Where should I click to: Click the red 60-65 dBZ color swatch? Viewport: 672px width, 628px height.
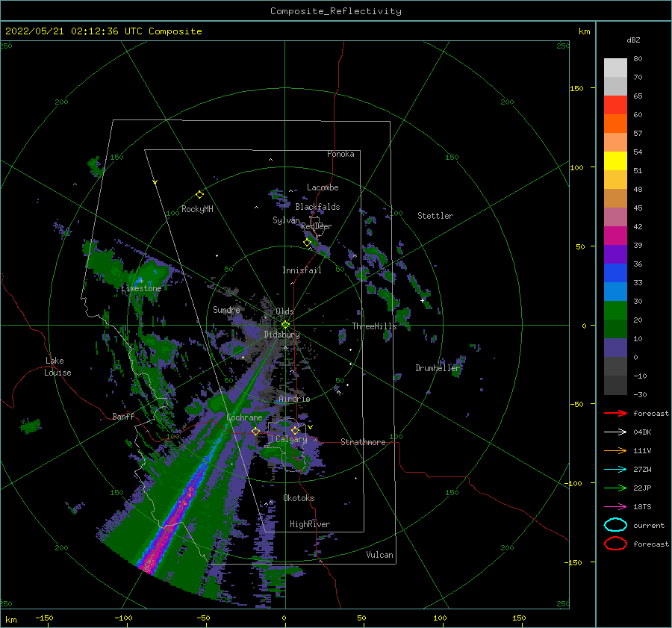(615, 105)
